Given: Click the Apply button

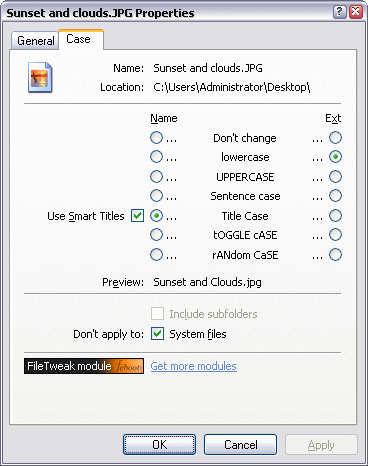Looking at the screenshot, I should (321, 444).
